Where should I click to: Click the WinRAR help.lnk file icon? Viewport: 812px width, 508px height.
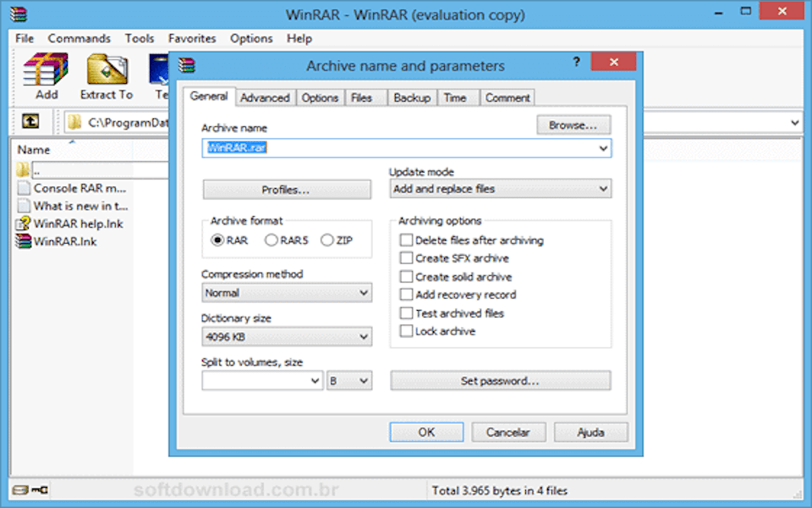[24, 224]
